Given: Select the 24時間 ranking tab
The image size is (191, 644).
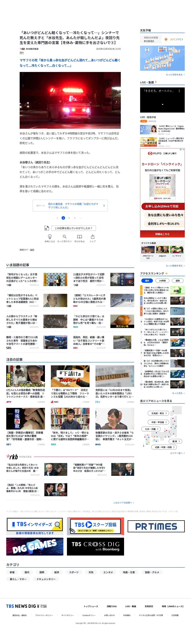Looking at the screenshot, I should [x=162, y=280].
